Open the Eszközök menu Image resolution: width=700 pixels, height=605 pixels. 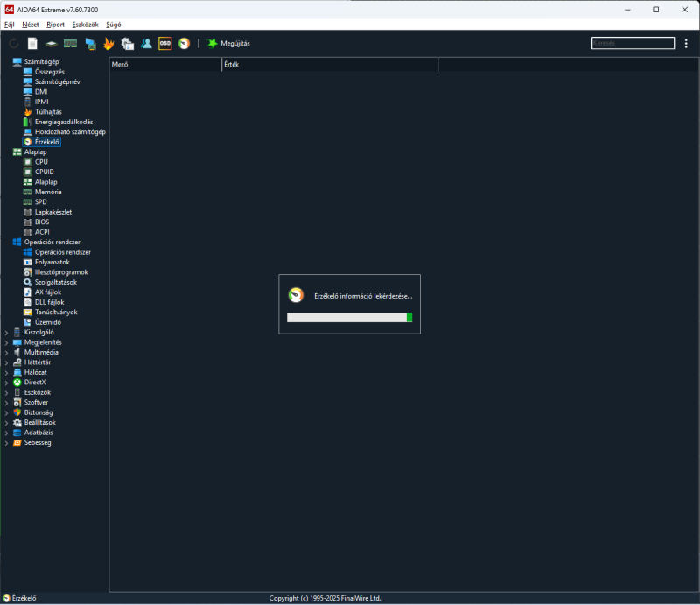tap(85, 25)
